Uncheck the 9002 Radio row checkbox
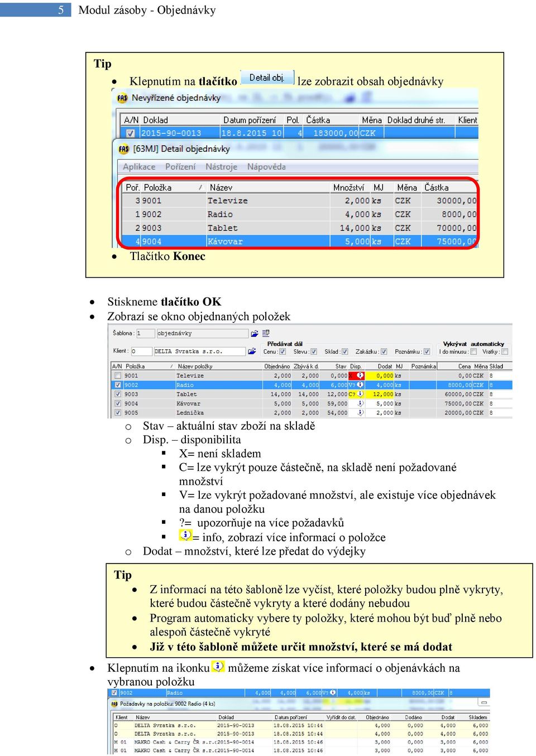The image size is (536, 756). point(118,385)
